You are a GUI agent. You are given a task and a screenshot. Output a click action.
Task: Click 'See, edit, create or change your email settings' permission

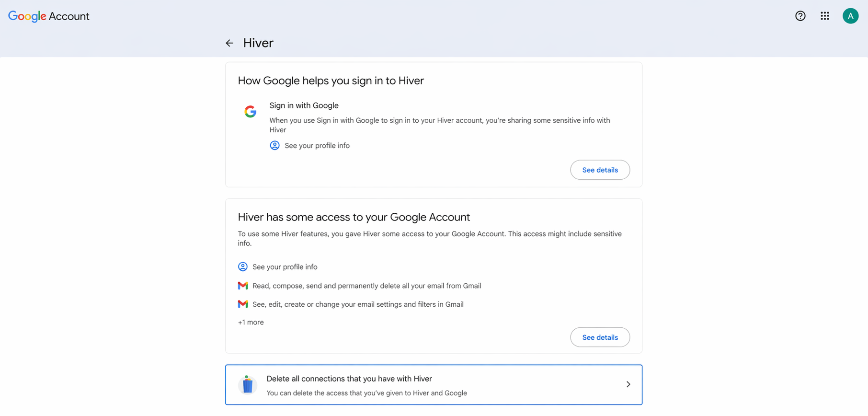pyautogui.click(x=358, y=304)
